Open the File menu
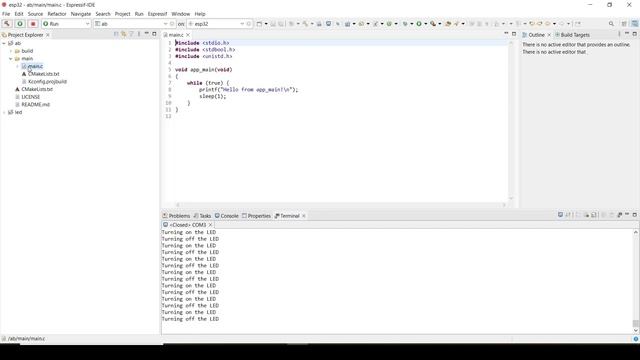The height and width of the screenshot is (360, 640). [x=6, y=14]
